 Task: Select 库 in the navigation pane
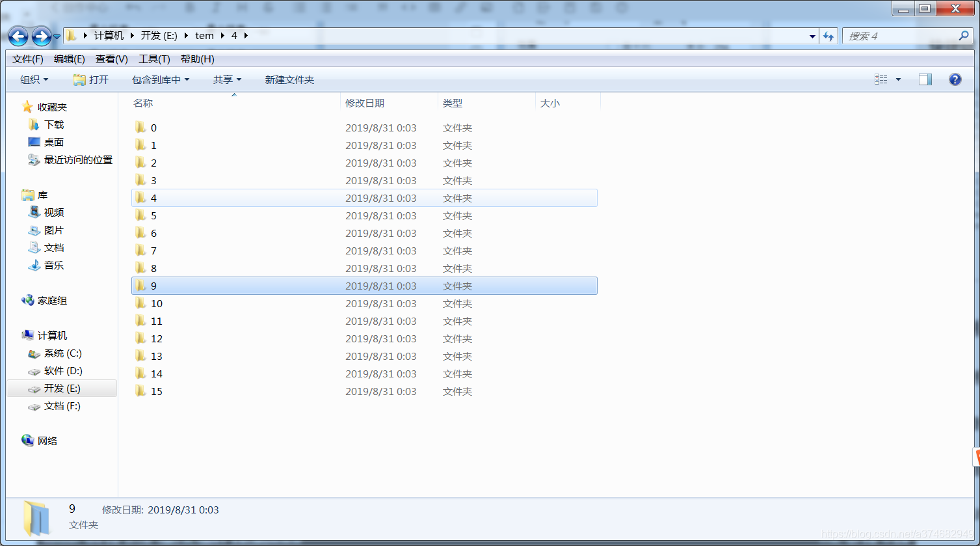[x=42, y=195]
